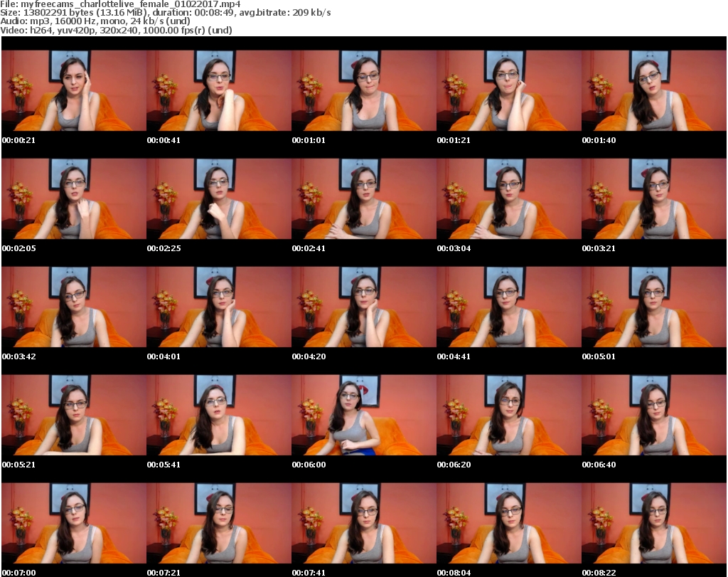Click the thumbnail for timestamp 00:01:01

click(x=364, y=90)
